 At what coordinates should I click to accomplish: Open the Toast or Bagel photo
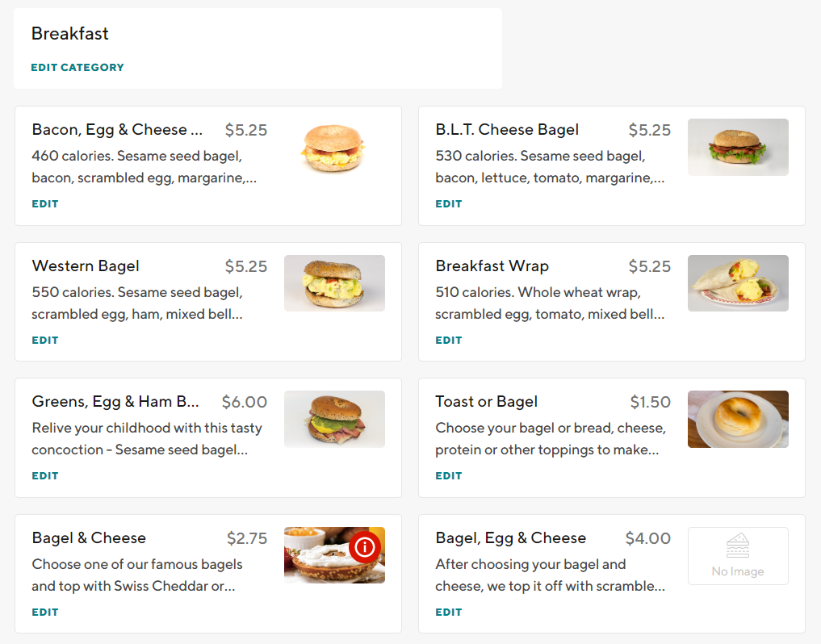coord(738,419)
